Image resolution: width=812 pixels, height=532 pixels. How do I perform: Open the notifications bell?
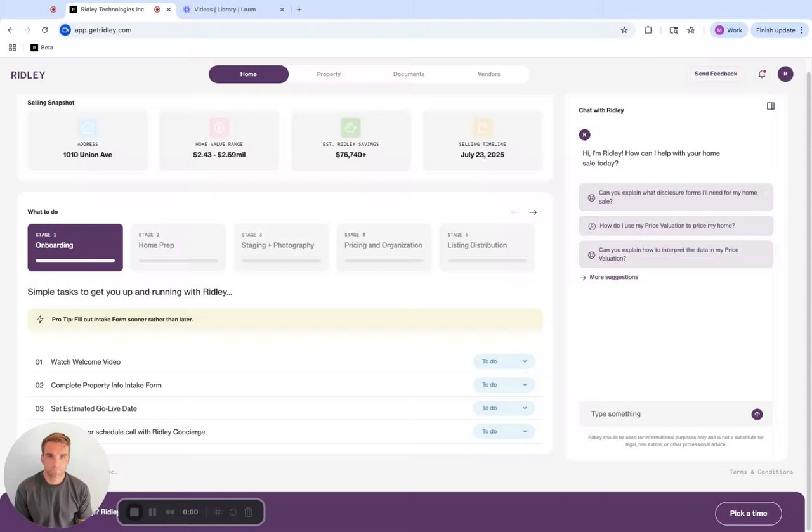762,74
